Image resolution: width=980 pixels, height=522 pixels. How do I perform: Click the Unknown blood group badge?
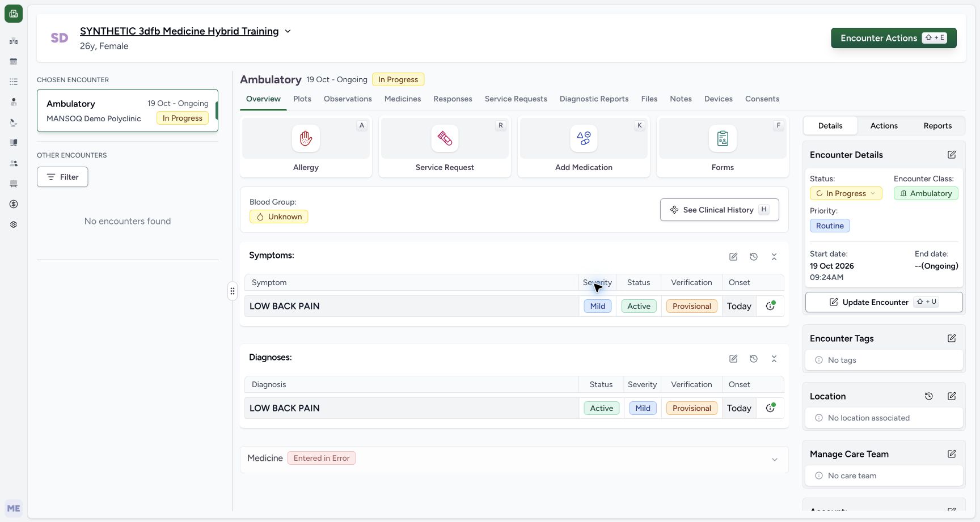click(278, 217)
